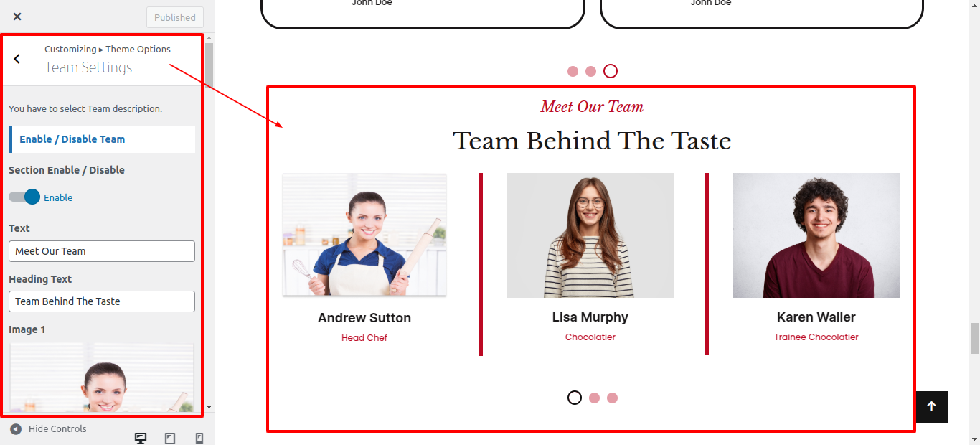Switch preview to mobile device icon
The width and height of the screenshot is (980, 445).
pyautogui.click(x=199, y=438)
